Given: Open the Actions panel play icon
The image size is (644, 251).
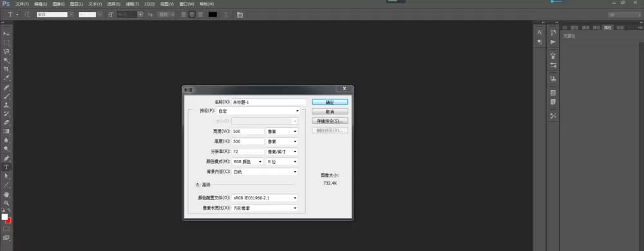Looking at the screenshot, I should (553, 41).
